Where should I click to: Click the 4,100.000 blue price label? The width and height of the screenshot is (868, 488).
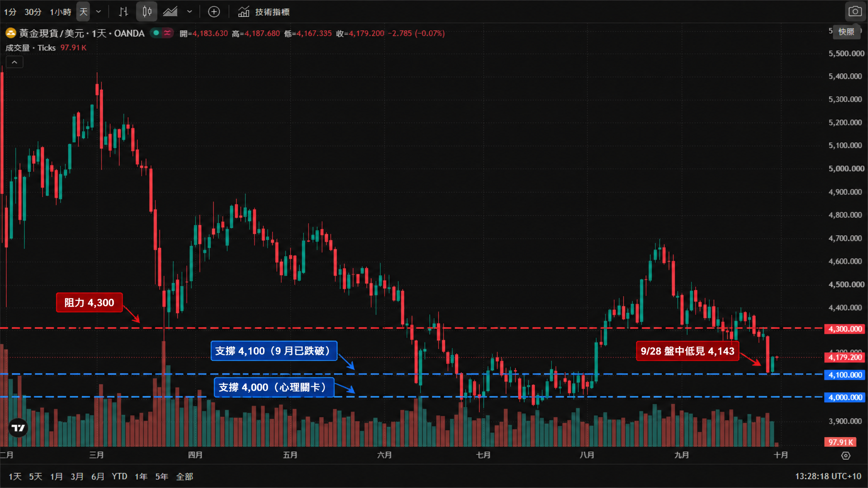coord(845,375)
